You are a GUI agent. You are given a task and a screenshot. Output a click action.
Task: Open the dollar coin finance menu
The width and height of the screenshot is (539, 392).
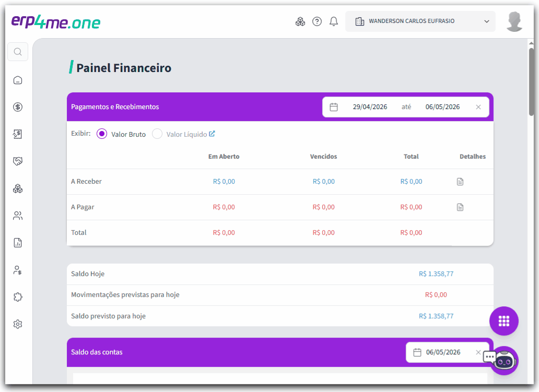(18, 107)
